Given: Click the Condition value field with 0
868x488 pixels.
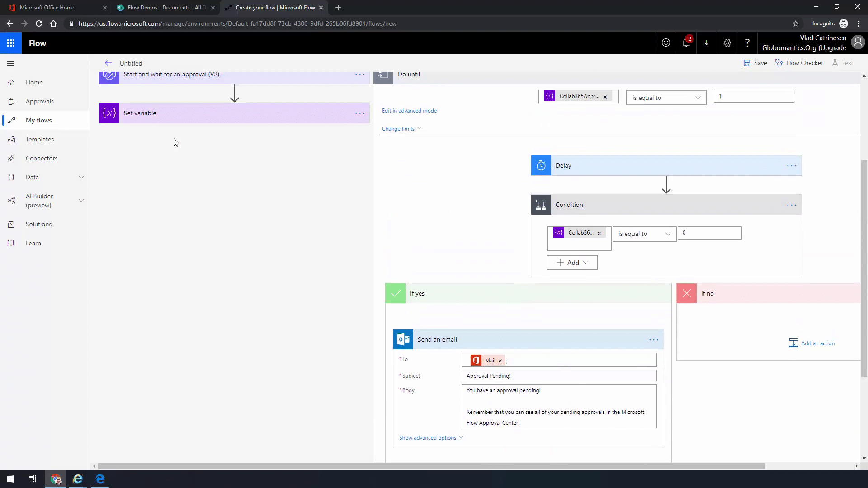Looking at the screenshot, I should click(x=709, y=233).
